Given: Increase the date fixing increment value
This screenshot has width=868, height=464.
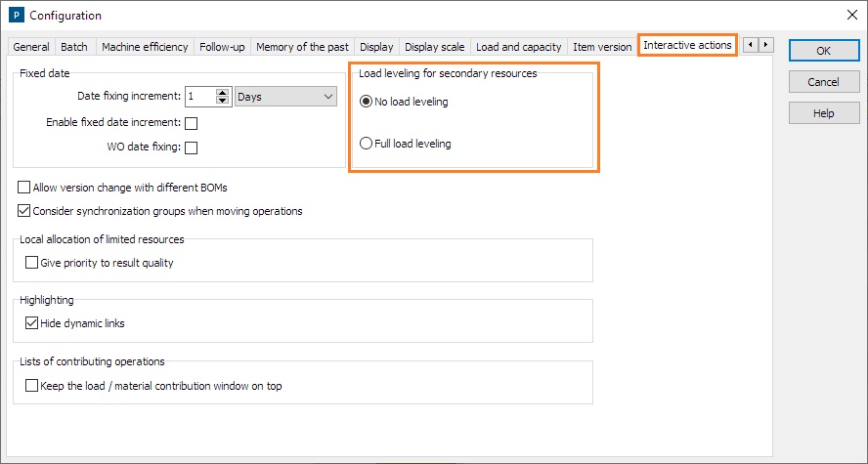Looking at the screenshot, I should tap(222, 93).
